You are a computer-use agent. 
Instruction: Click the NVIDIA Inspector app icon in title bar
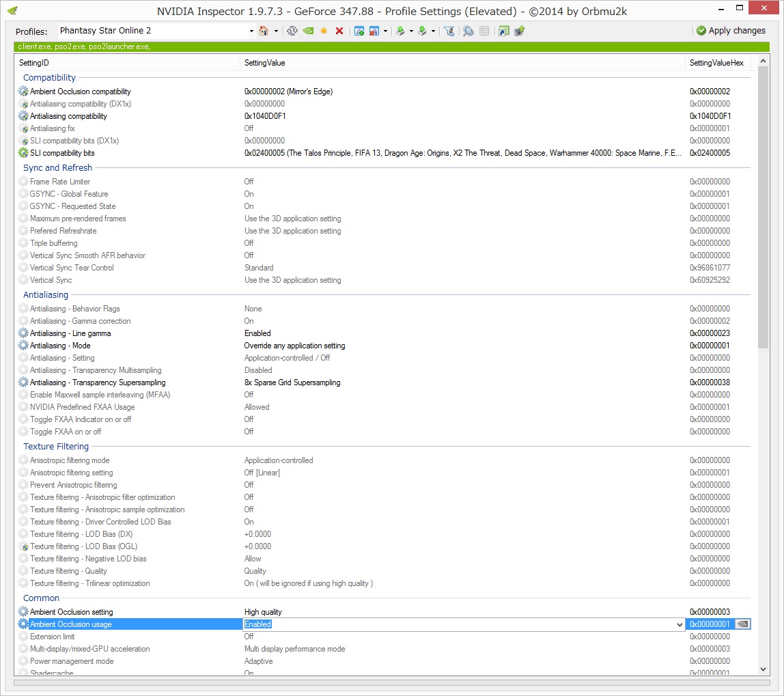[x=12, y=10]
